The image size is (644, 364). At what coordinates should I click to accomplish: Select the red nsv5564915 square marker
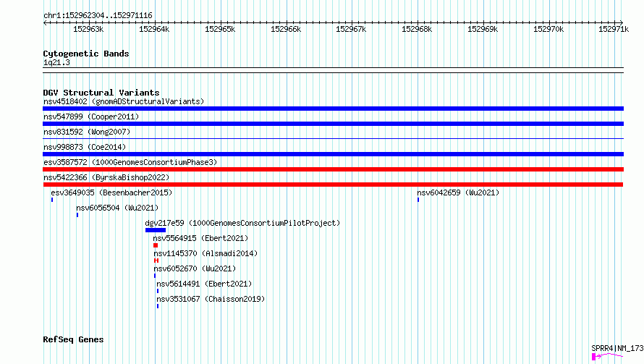pos(156,245)
